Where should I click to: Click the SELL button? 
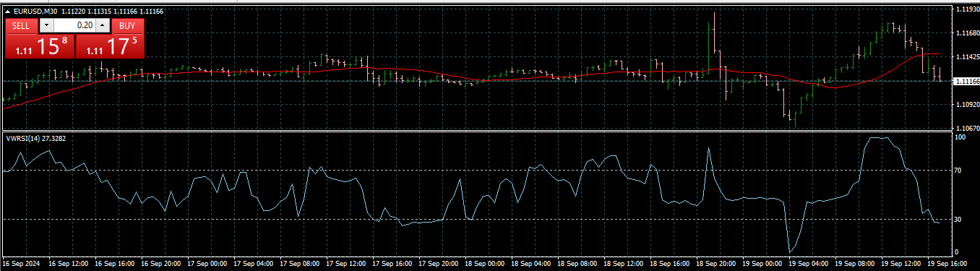click(x=22, y=25)
